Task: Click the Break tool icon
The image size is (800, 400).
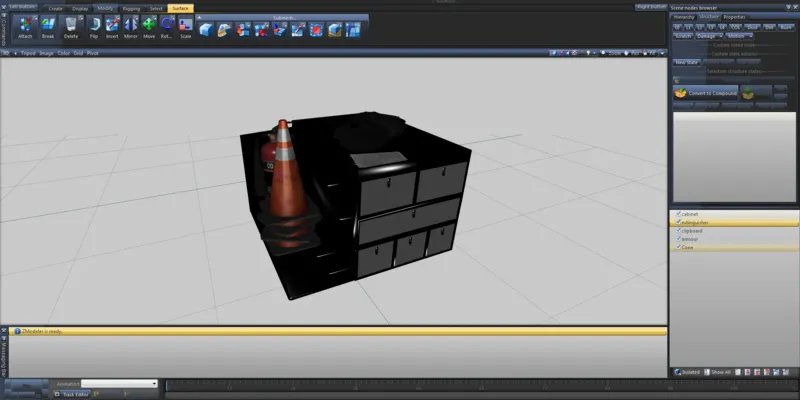Action: coord(48,25)
